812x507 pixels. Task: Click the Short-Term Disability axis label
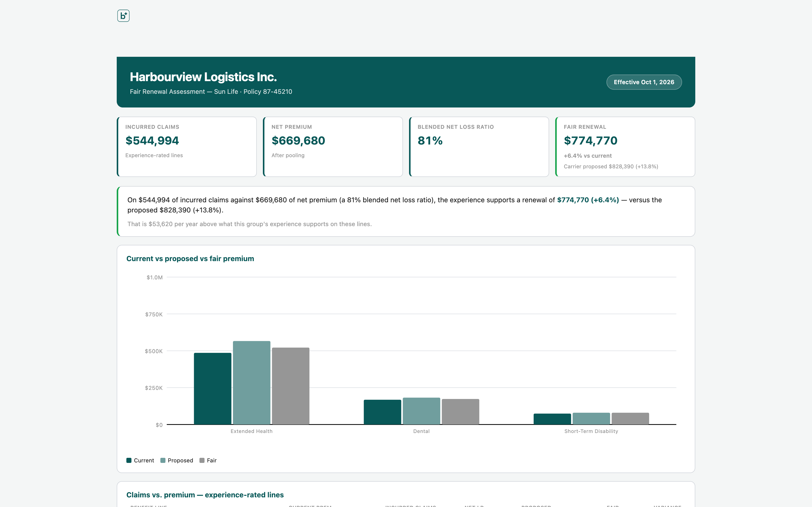point(591,431)
